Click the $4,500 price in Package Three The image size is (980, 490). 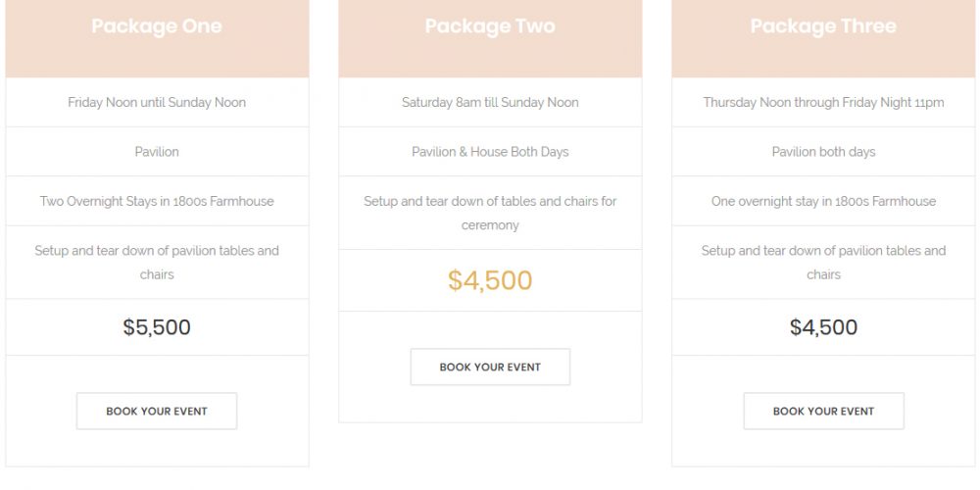[823, 327]
